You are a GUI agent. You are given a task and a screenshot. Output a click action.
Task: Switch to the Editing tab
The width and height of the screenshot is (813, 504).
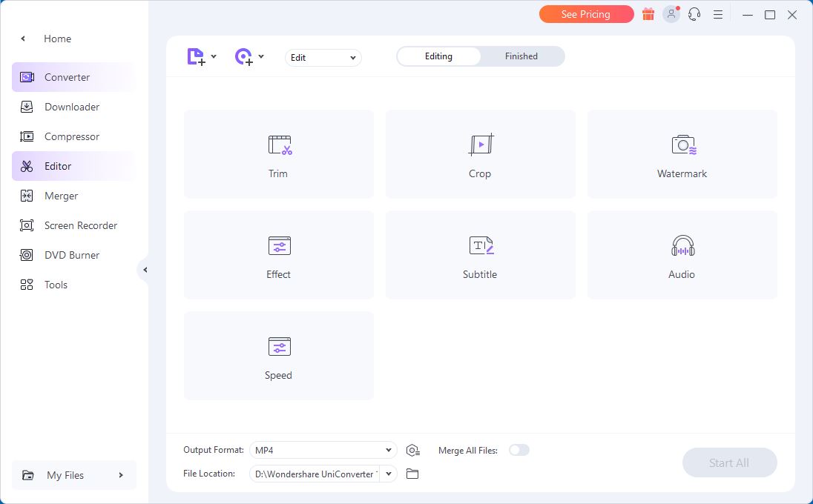click(x=438, y=56)
